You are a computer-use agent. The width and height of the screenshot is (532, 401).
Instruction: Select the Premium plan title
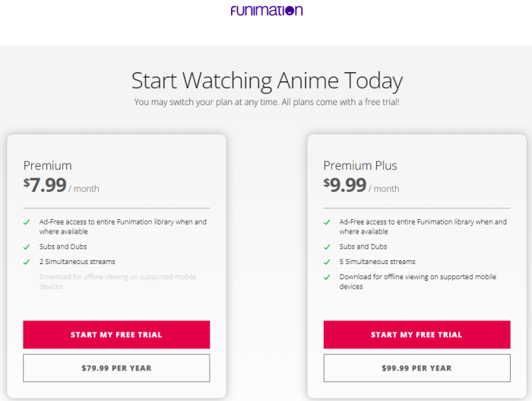(47, 165)
